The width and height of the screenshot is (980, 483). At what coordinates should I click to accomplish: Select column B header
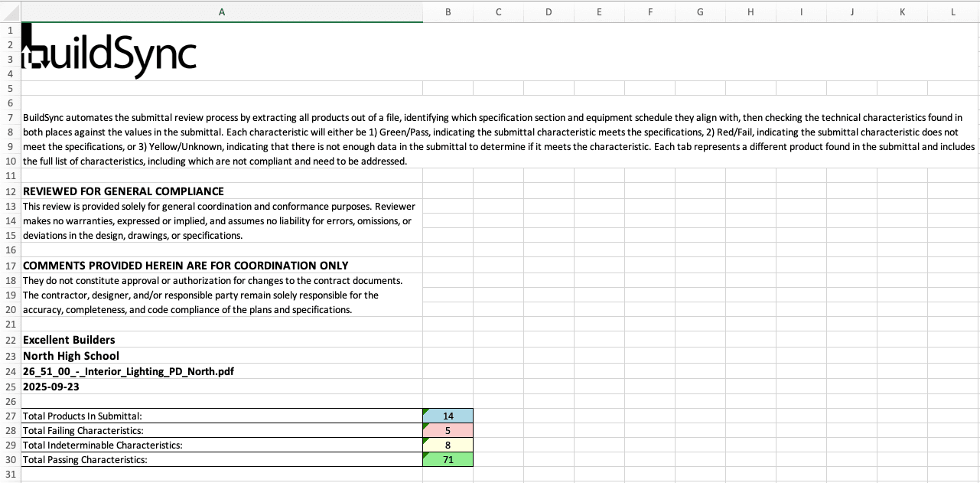[448, 11]
